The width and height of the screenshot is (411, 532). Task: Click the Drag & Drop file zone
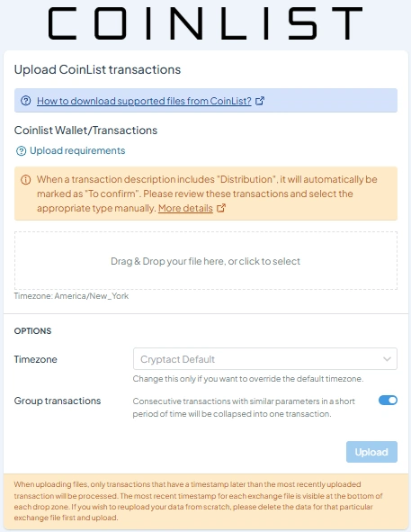pos(206,261)
